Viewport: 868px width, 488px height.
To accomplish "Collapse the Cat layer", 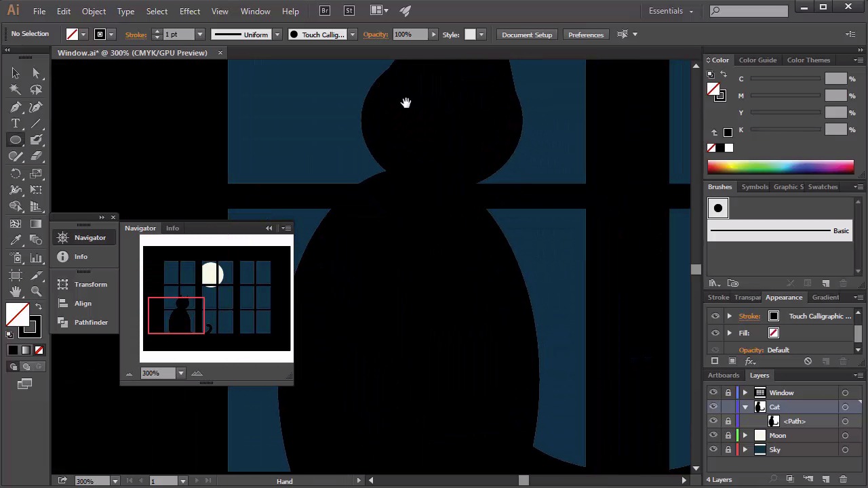I will [745, 407].
